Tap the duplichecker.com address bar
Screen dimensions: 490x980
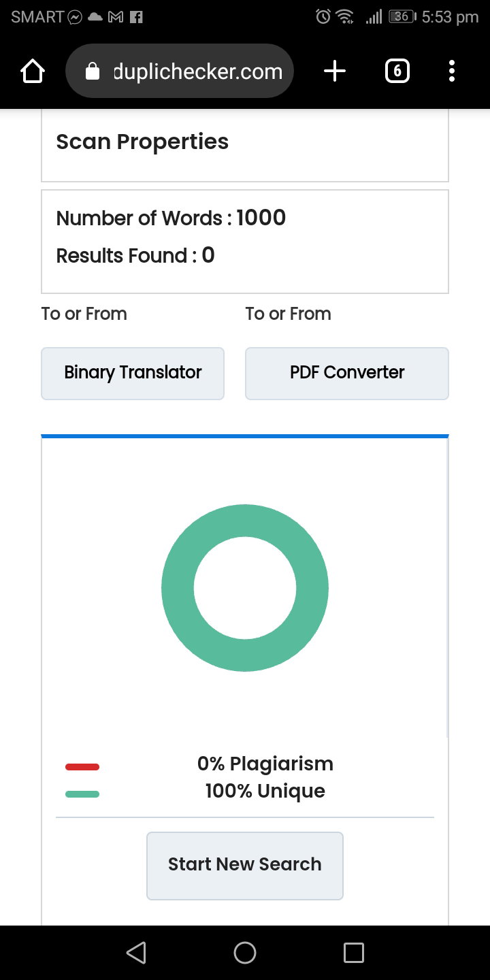click(x=180, y=71)
